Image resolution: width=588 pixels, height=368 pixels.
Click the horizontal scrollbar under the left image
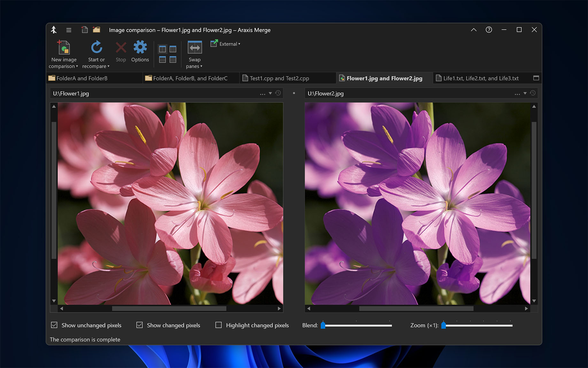(x=169, y=308)
